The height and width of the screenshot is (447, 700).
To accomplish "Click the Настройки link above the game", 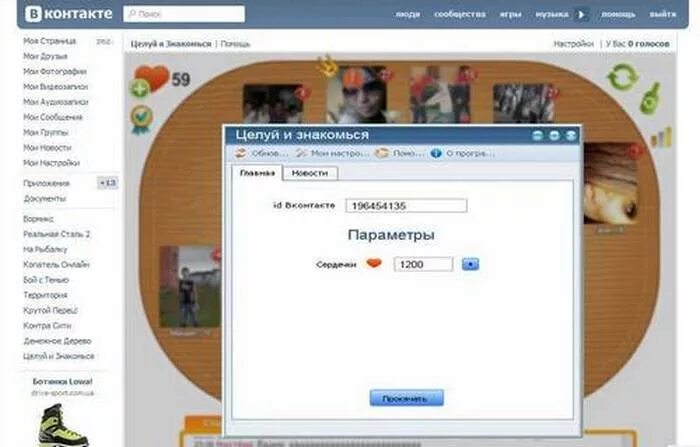I will [574, 44].
